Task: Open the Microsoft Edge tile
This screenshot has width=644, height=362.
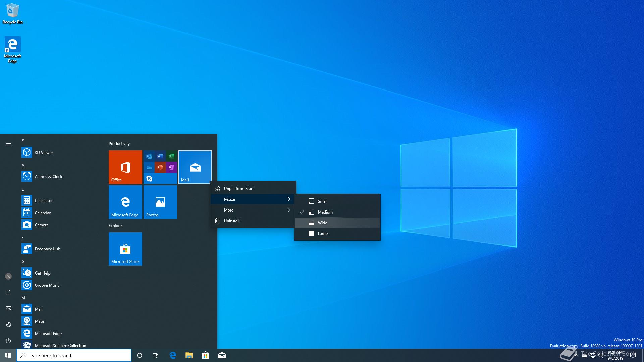Action: pos(125,202)
